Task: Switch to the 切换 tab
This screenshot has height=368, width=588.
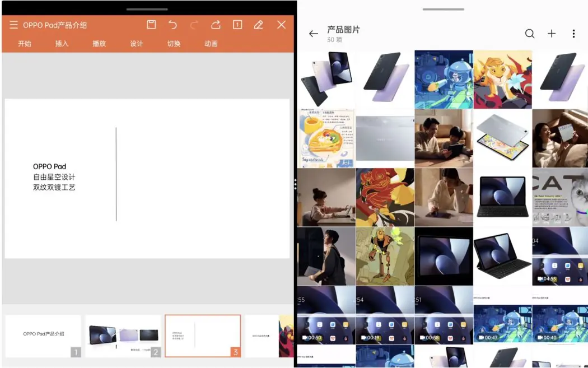Action: [x=174, y=44]
